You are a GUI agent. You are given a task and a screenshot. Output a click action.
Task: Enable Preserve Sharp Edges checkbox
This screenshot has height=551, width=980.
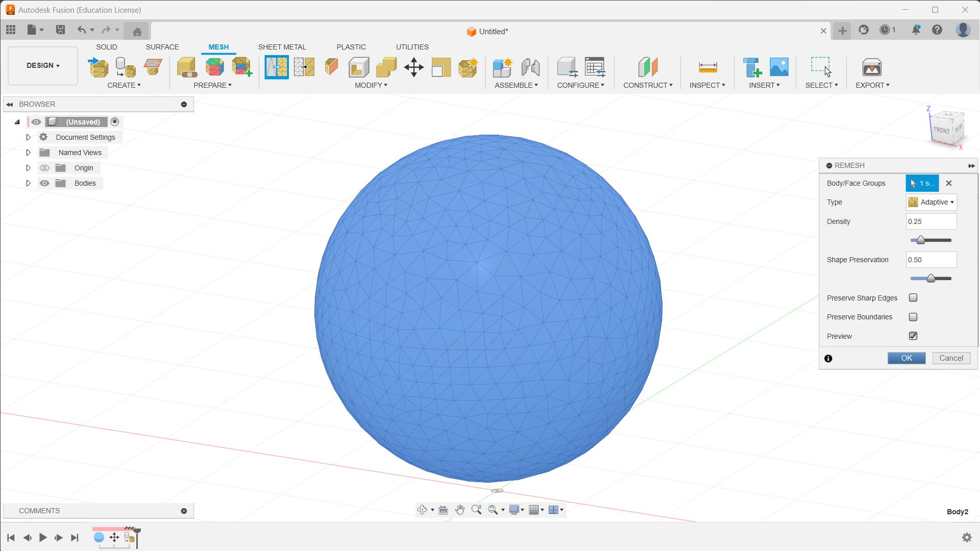(913, 298)
